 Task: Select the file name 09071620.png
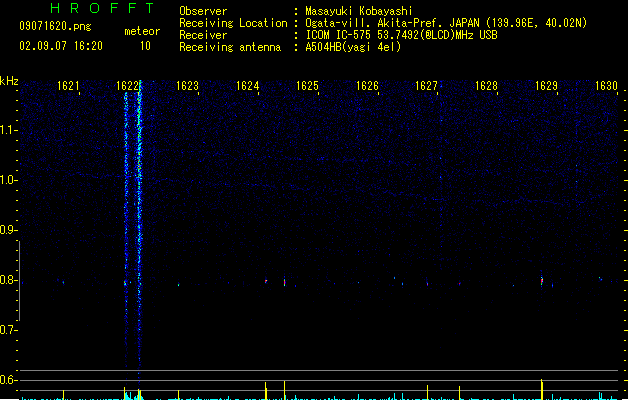[x=55, y=26]
